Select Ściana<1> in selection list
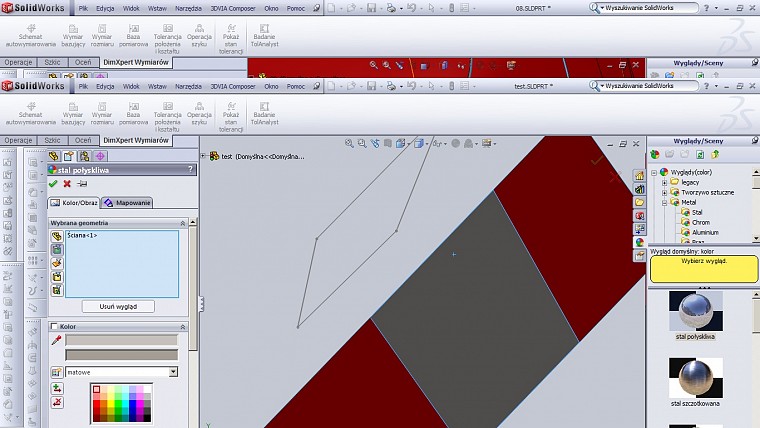 [82, 236]
